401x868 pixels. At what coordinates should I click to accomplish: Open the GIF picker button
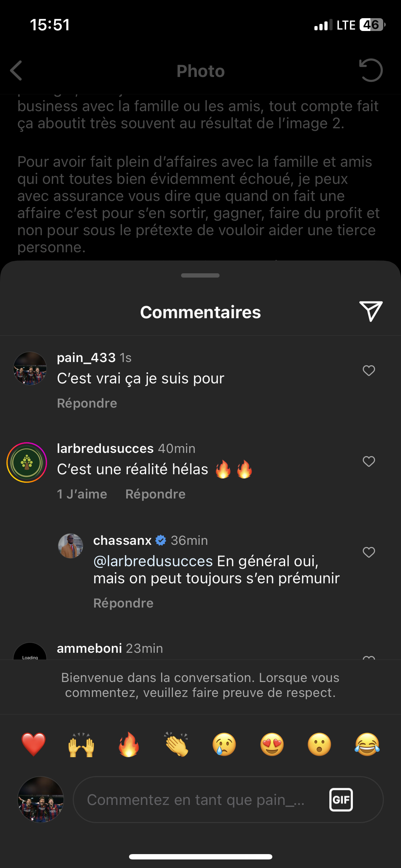[x=341, y=800]
